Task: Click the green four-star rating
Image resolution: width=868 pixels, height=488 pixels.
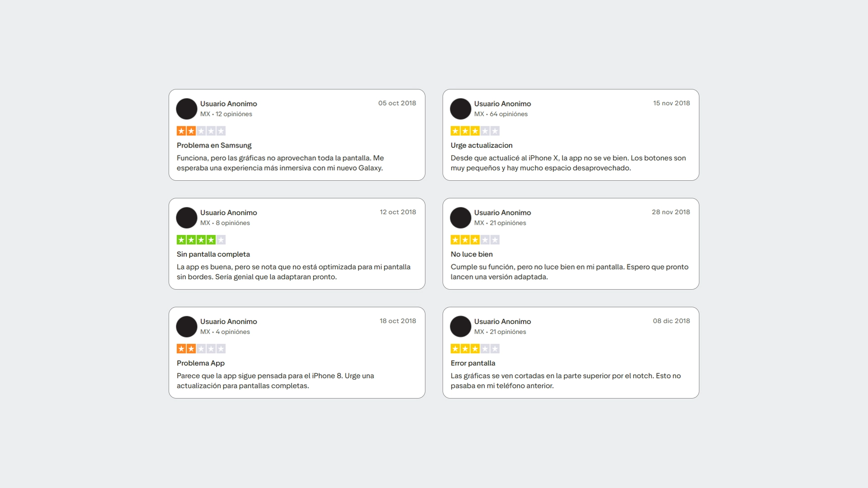Action: point(201,240)
